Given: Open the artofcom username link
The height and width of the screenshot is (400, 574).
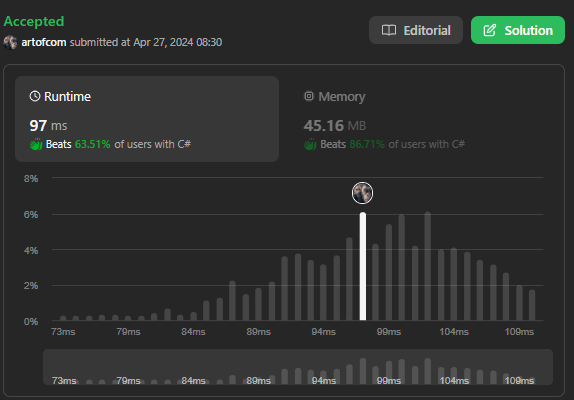Looking at the screenshot, I should [44, 42].
